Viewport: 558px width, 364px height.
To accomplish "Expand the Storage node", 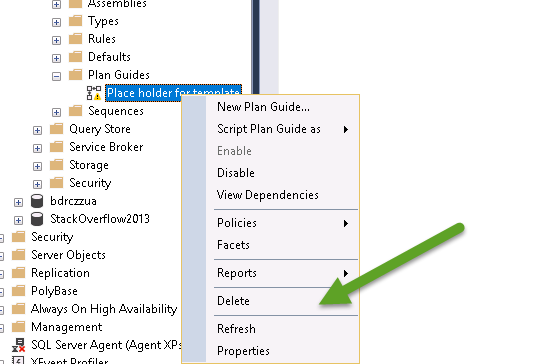I will 37,166.
